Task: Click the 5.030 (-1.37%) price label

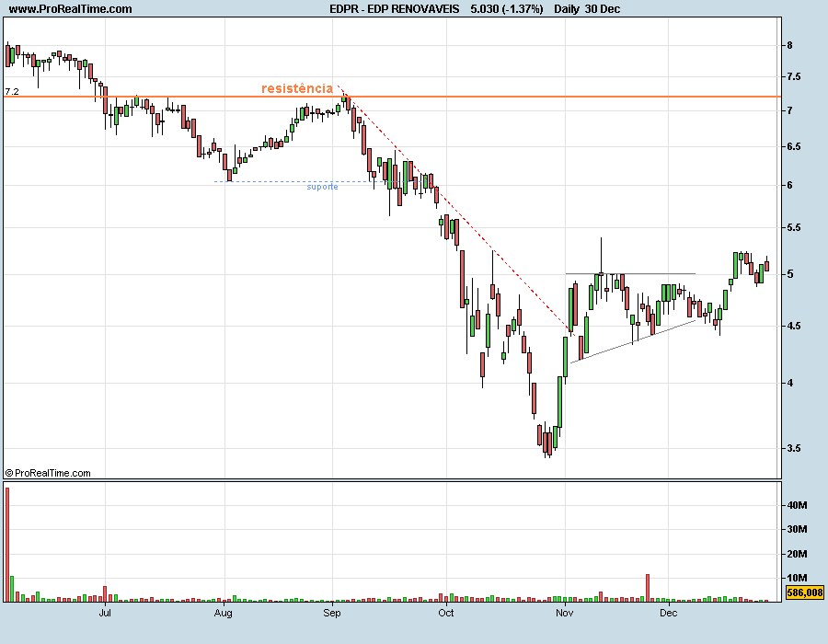Action: pos(507,9)
